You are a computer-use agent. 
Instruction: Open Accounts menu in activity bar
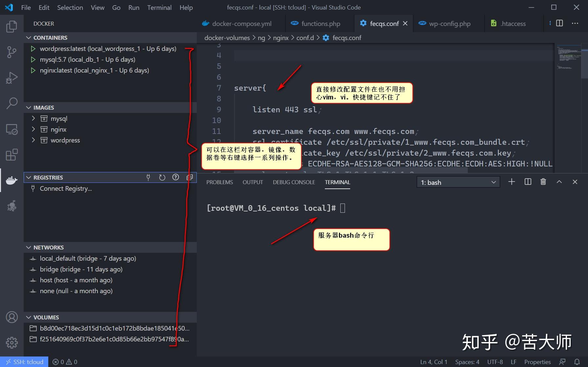pyautogui.click(x=12, y=317)
